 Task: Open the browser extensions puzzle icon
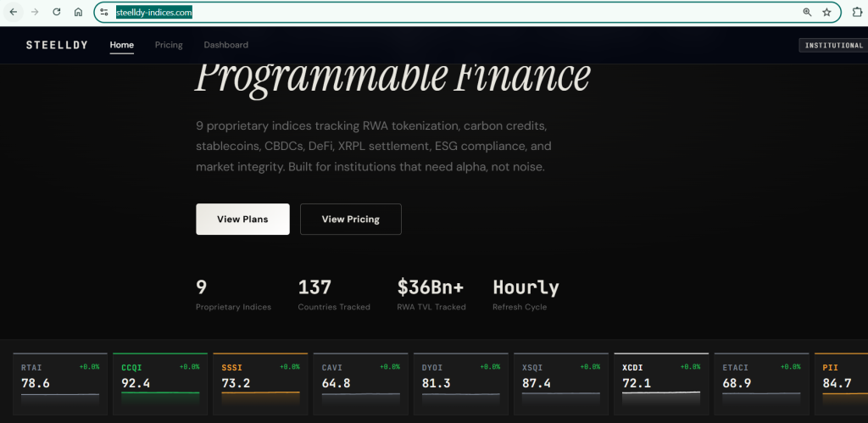[x=857, y=12]
